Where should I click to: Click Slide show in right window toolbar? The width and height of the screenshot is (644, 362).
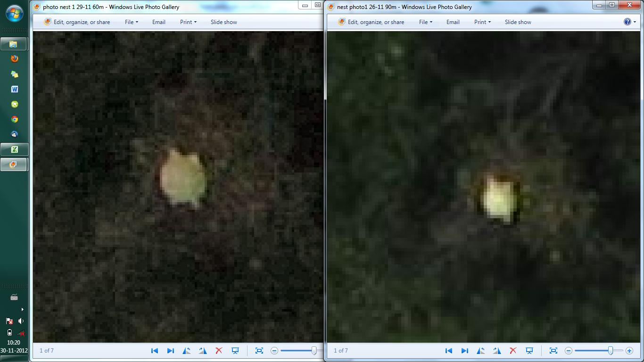518,22
